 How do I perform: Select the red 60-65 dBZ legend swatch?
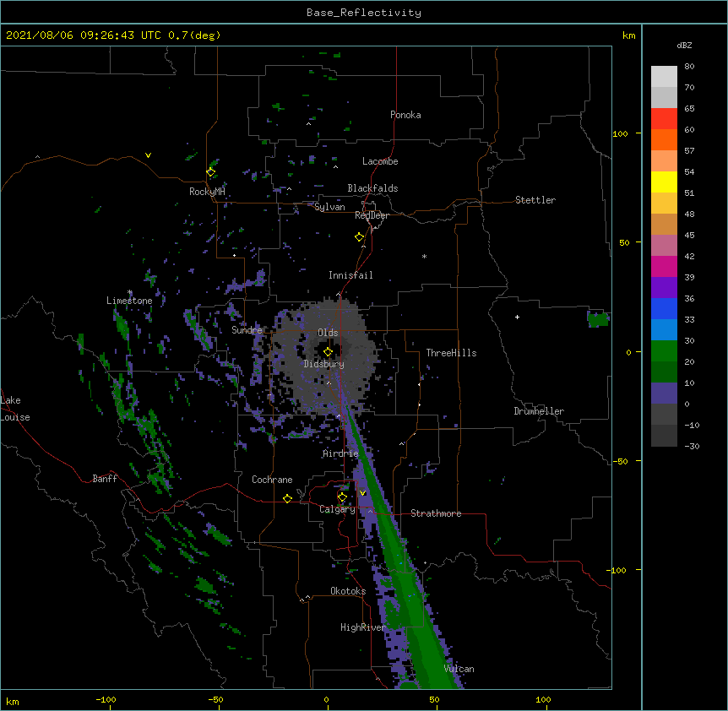coord(664,119)
